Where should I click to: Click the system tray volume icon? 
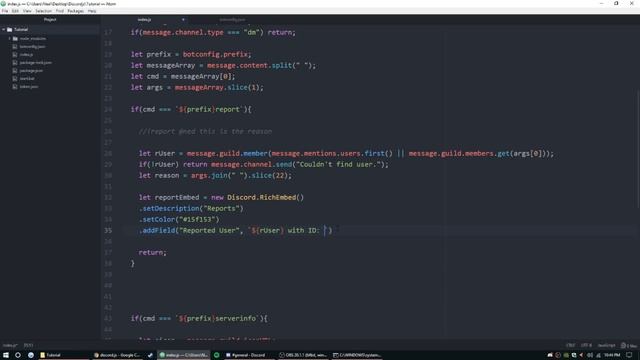(590, 355)
